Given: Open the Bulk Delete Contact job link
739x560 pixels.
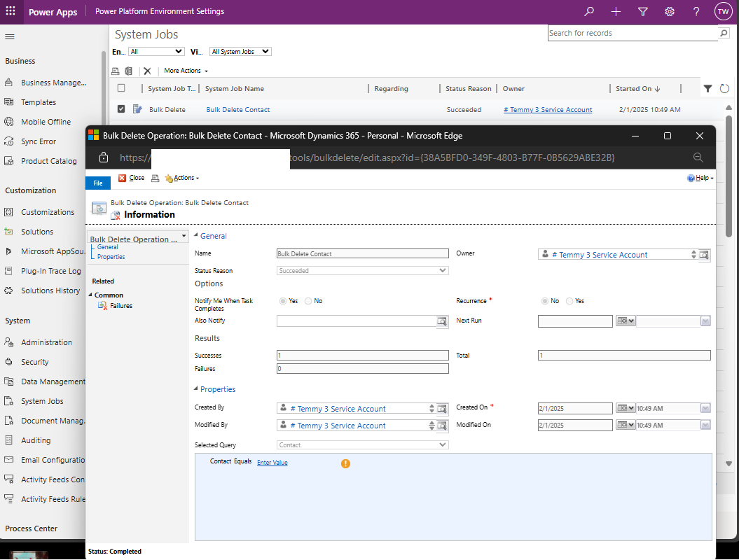Looking at the screenshot, I should point(238,109).
